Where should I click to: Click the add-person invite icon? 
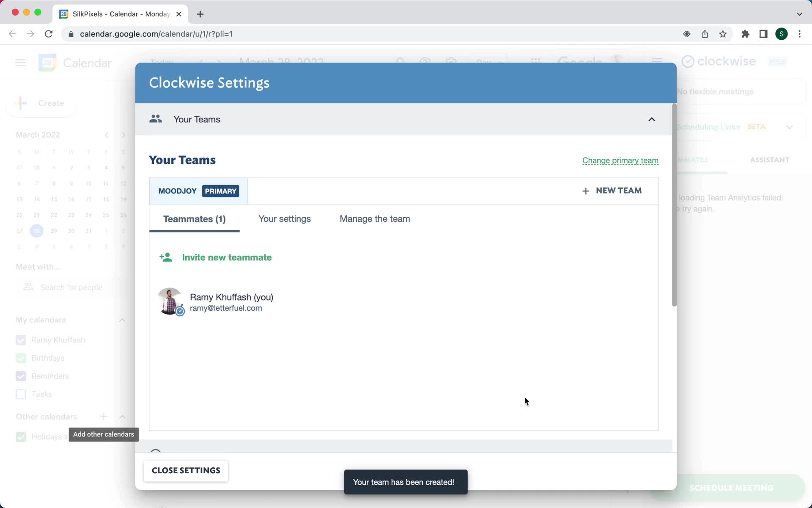166,257
